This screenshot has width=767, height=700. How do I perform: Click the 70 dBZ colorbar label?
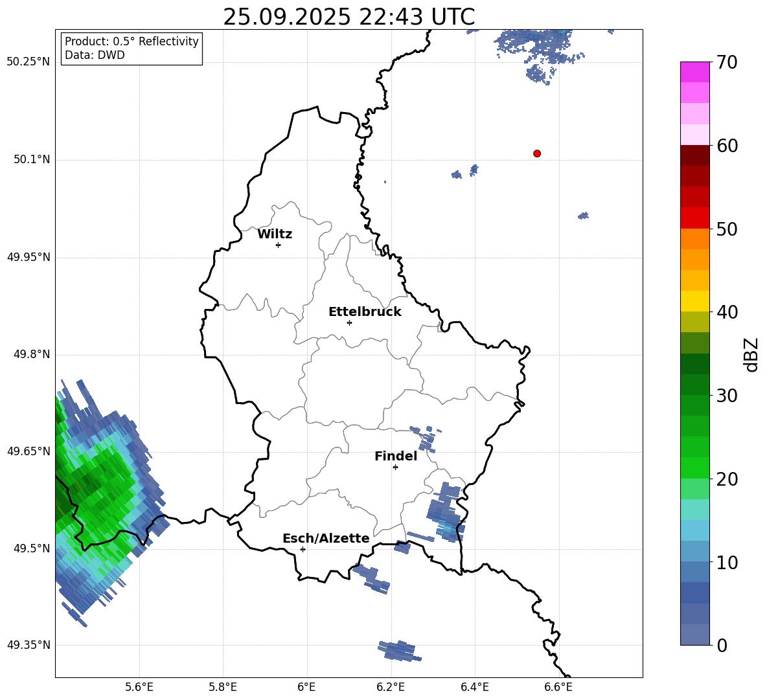pyautogui.click(x=727, y=63)
